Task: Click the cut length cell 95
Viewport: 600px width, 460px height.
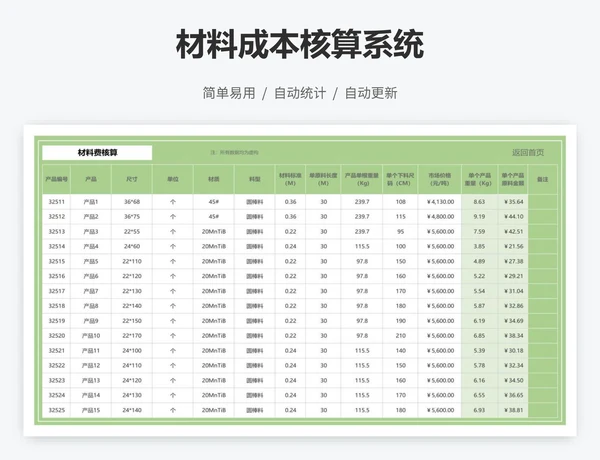Action: tap(400, 232)
